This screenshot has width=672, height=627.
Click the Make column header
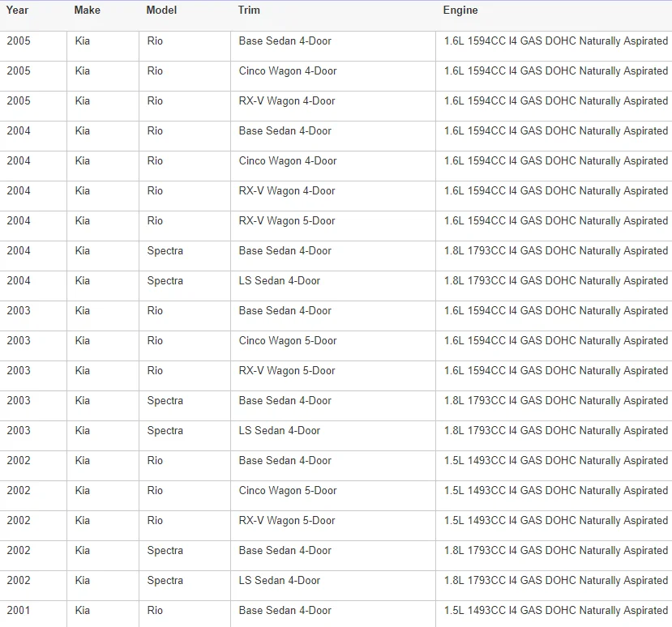pyautogui.click(x=87, y=10)
